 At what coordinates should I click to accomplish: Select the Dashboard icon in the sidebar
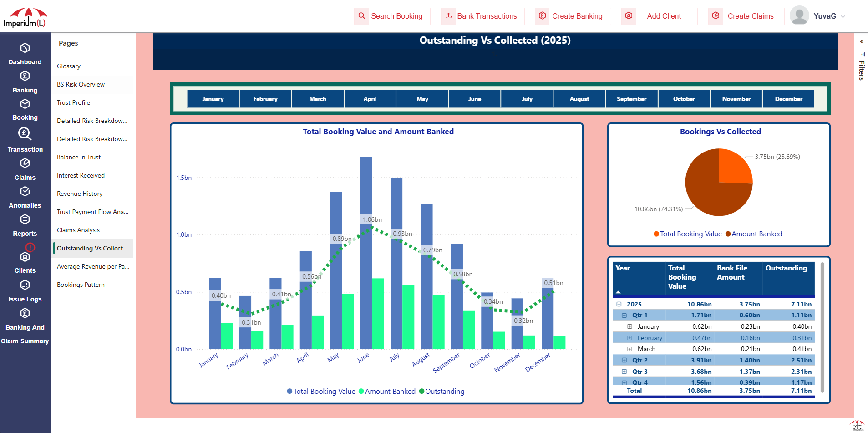[x=25, y=49]
